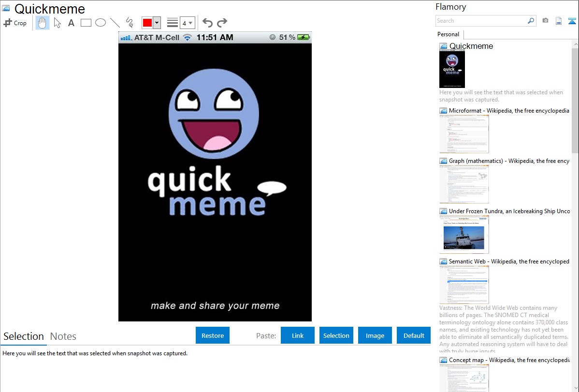The width and height of the screenshot is (579, 392).
Task: Switch to the Personal tab
Action: (x=449, y=34)
